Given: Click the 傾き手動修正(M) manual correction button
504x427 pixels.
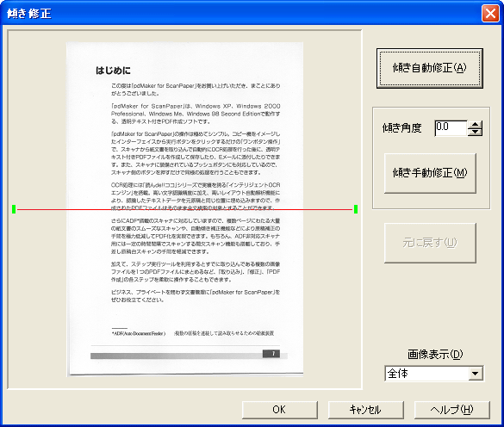Looking at the screenshot, I should pos(430,173).
